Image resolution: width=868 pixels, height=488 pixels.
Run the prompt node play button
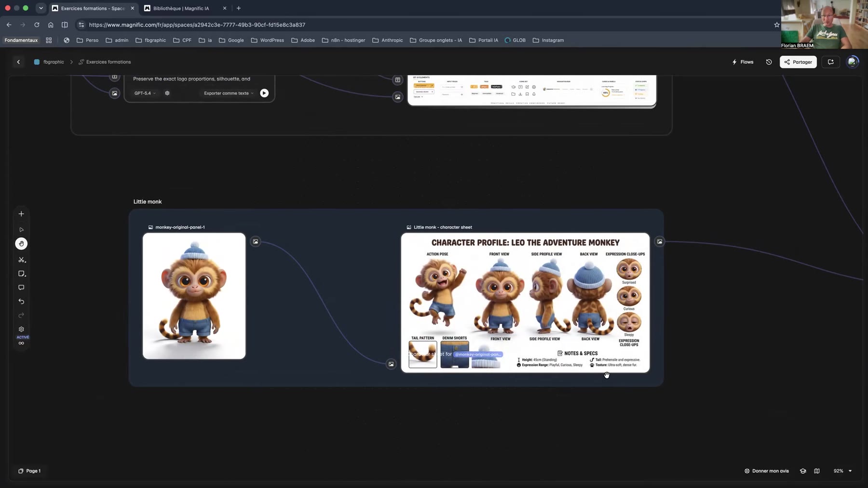tap(264, 93)
